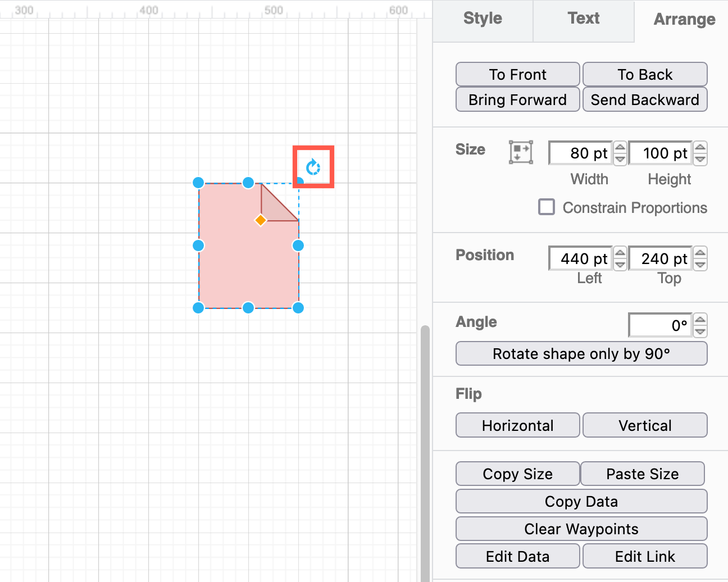This screenshot has height=582, width=728.
Task: Switch to the Style tab
Action: tap(483, 18)
